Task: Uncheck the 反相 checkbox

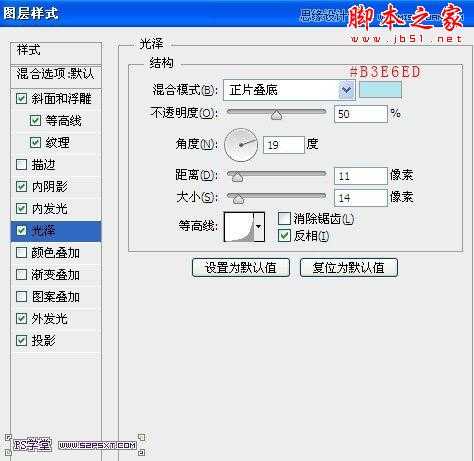Action: [x=284, y=236]
